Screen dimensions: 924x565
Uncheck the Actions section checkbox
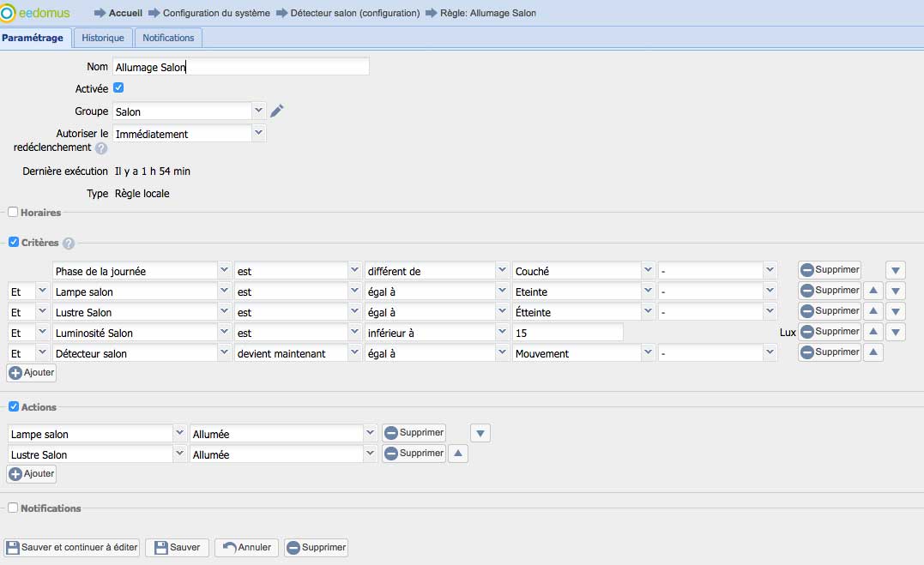point(14,406)
